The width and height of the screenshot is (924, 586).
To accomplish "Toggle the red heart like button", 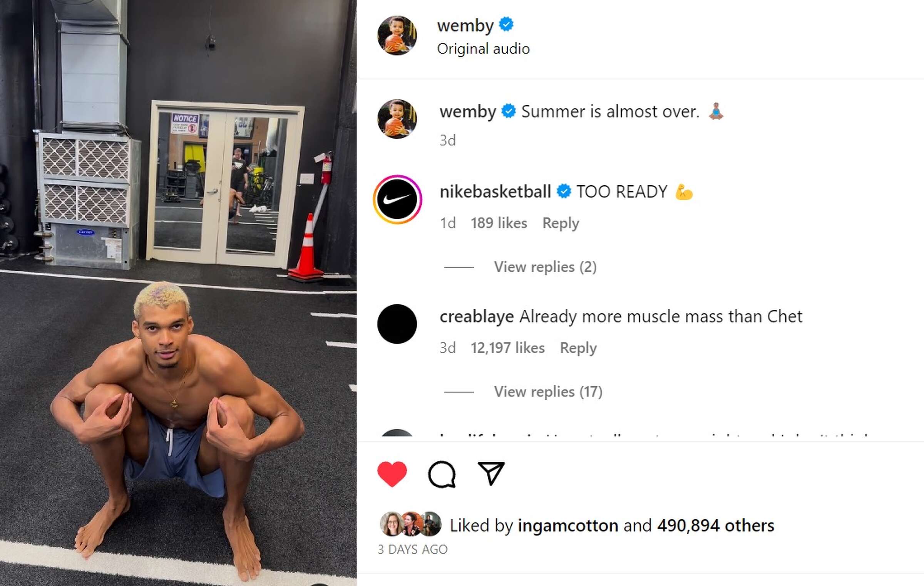I will click(x=392, y=474).
